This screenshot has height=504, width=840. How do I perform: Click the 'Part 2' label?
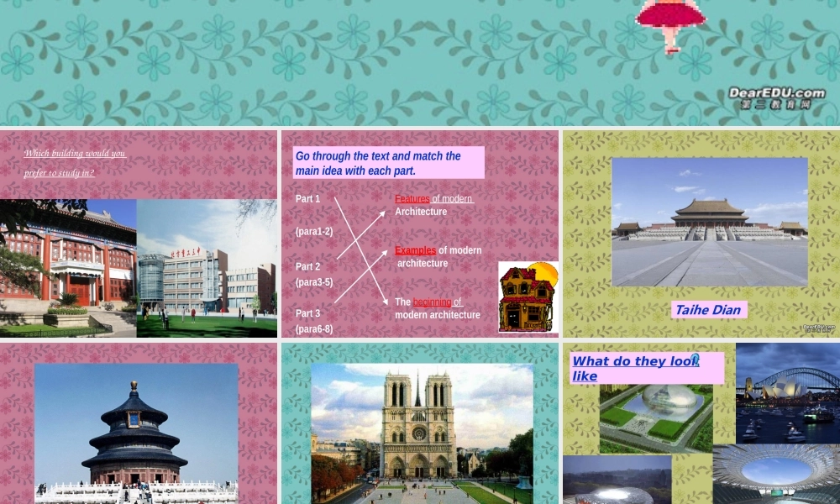point(307,266)
